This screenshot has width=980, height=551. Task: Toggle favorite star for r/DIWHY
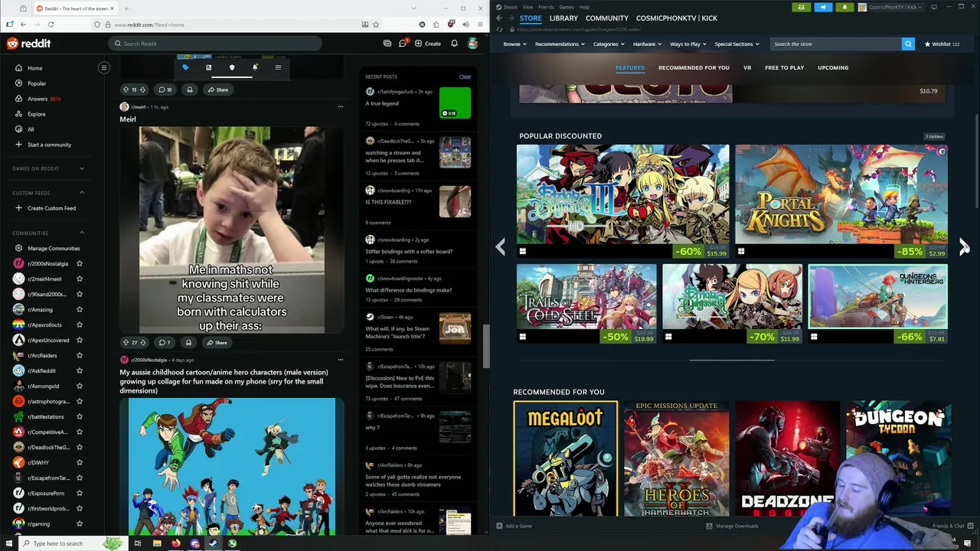(80, 463)
